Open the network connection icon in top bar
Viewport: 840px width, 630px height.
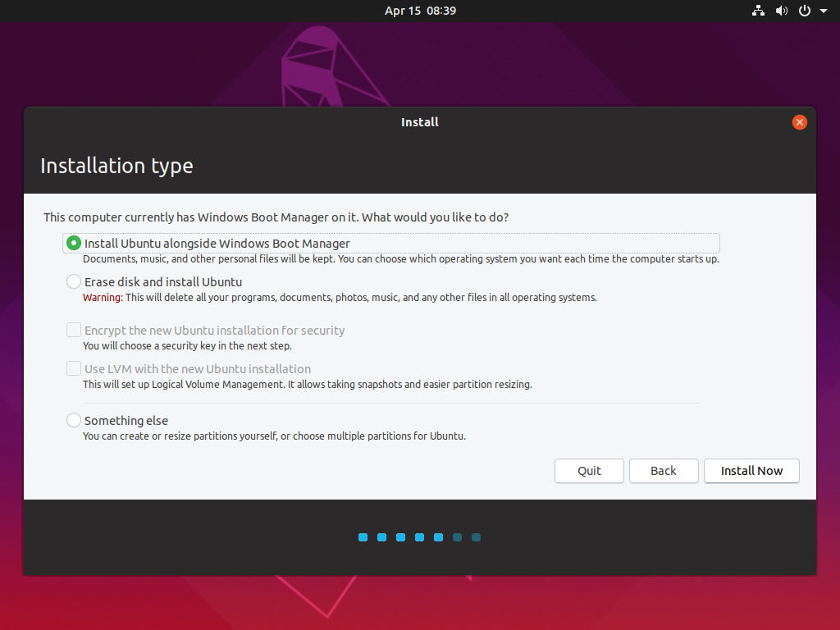pyautogui.click(x=758, y=11)
